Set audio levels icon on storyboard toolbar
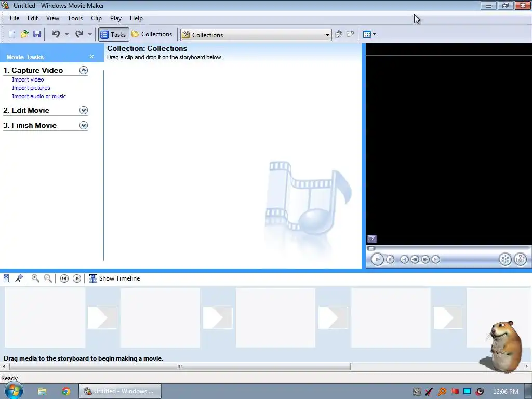 click(x=6, y=278)
